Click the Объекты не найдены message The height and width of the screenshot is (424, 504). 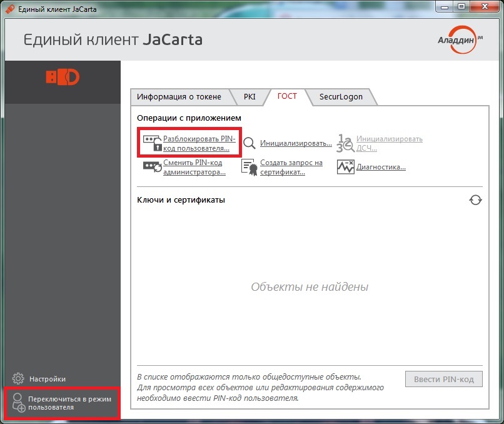pos(310,287)
